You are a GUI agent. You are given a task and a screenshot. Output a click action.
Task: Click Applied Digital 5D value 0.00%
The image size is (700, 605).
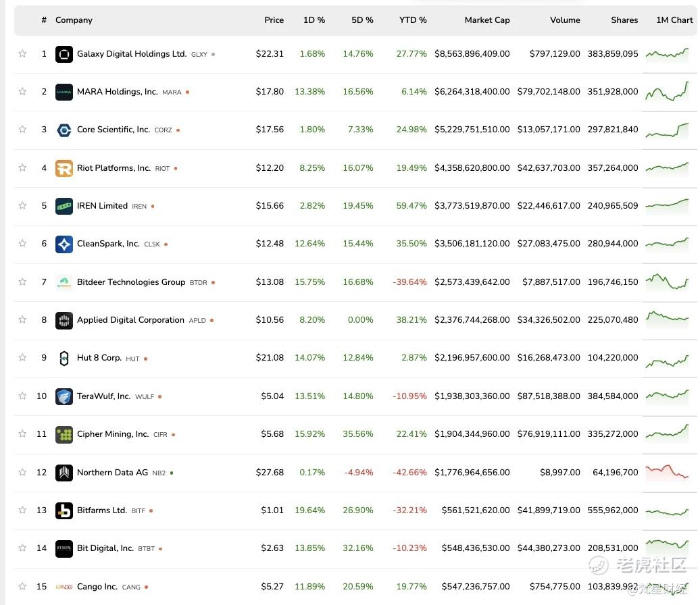point(360,320)
